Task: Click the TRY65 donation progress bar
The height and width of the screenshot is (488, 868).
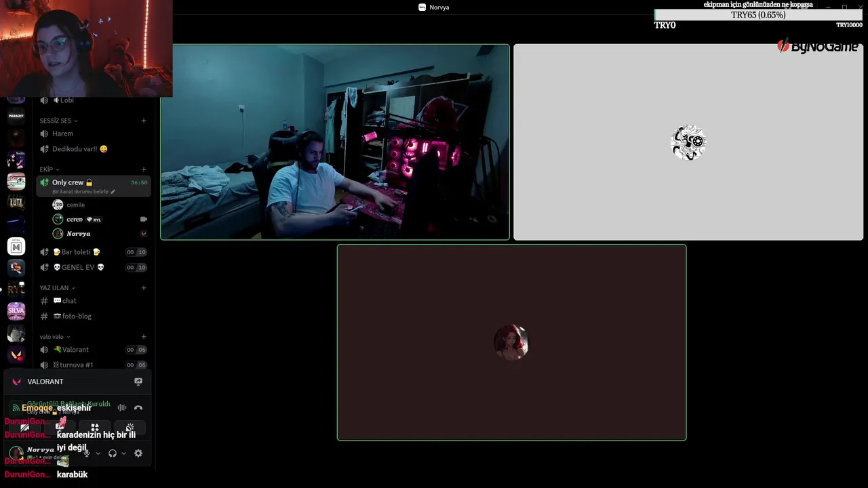Action: point(758,15)
